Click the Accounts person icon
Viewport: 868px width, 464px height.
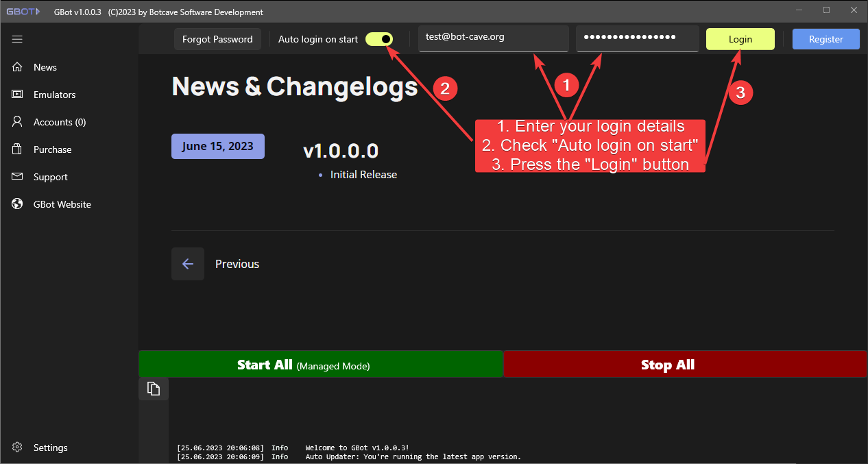coord(18,122)
